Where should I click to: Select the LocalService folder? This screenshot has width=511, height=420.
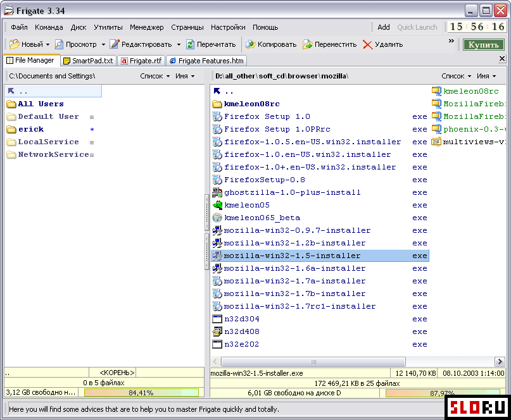pyautogui.click(x=48, y=142)
